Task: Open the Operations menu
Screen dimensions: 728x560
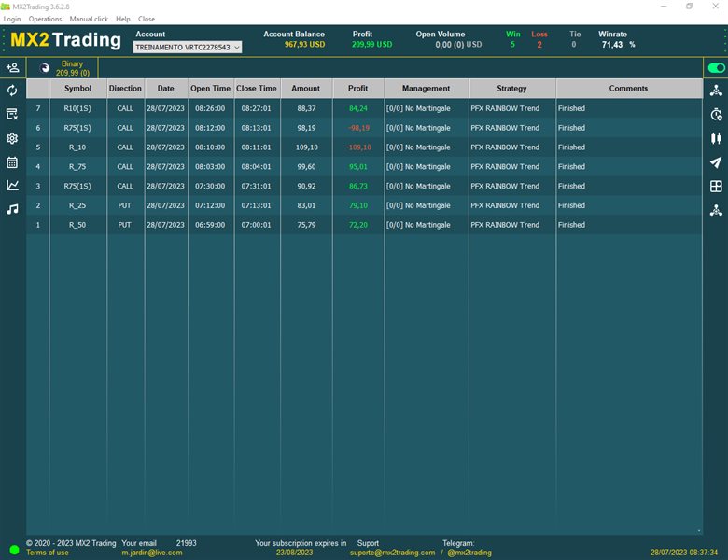Action: (45, 19)
